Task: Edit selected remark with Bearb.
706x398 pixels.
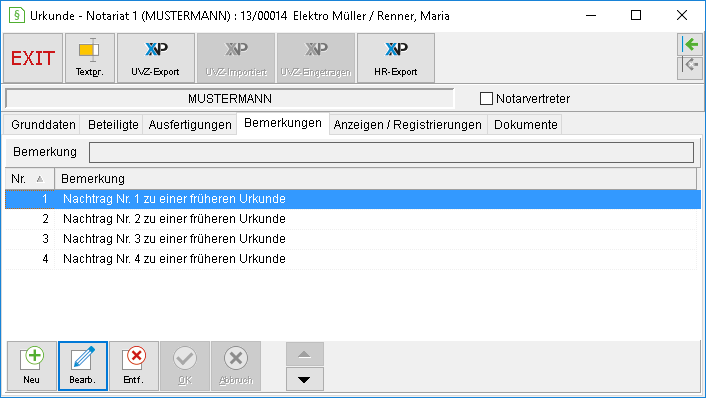Action: tap(83, 366)
